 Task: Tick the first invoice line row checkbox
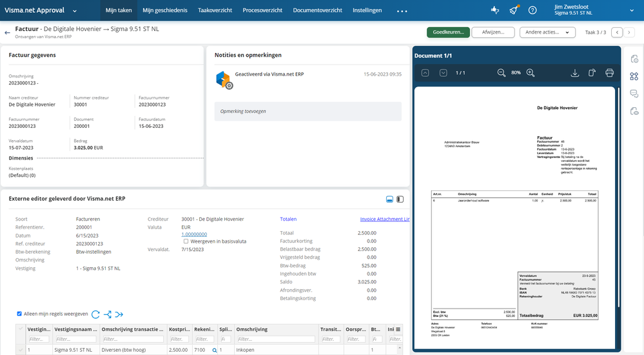point(21,350)
